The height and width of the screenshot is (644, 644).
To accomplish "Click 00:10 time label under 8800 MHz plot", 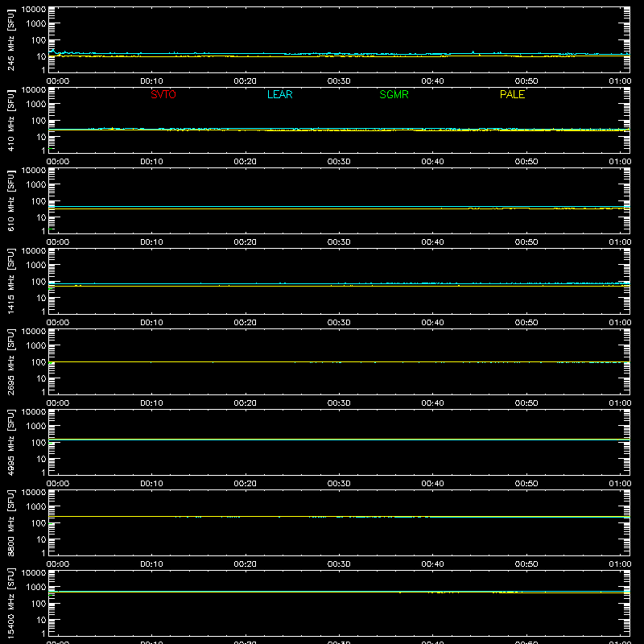I will tap(151, 564).
